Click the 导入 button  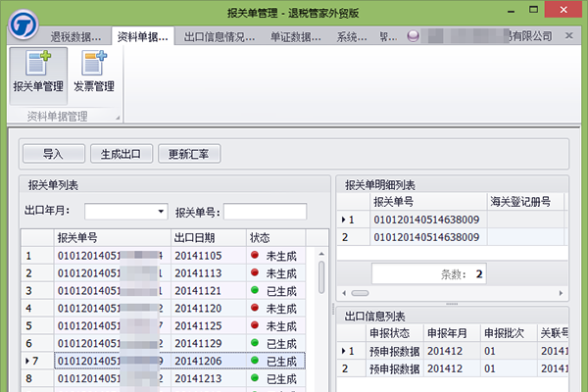pos(54,154)
